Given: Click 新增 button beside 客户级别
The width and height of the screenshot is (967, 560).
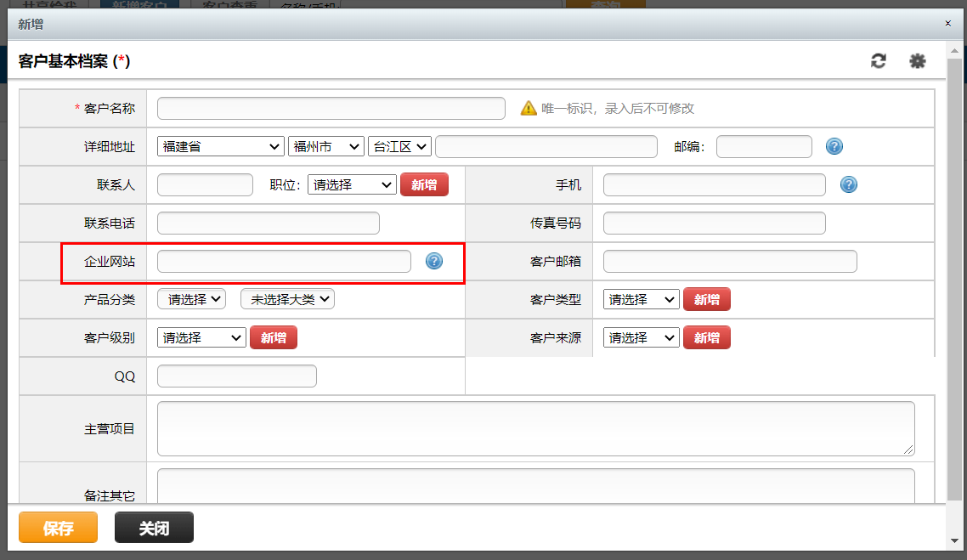Looking at the screenshot, I should coord(274,337).
